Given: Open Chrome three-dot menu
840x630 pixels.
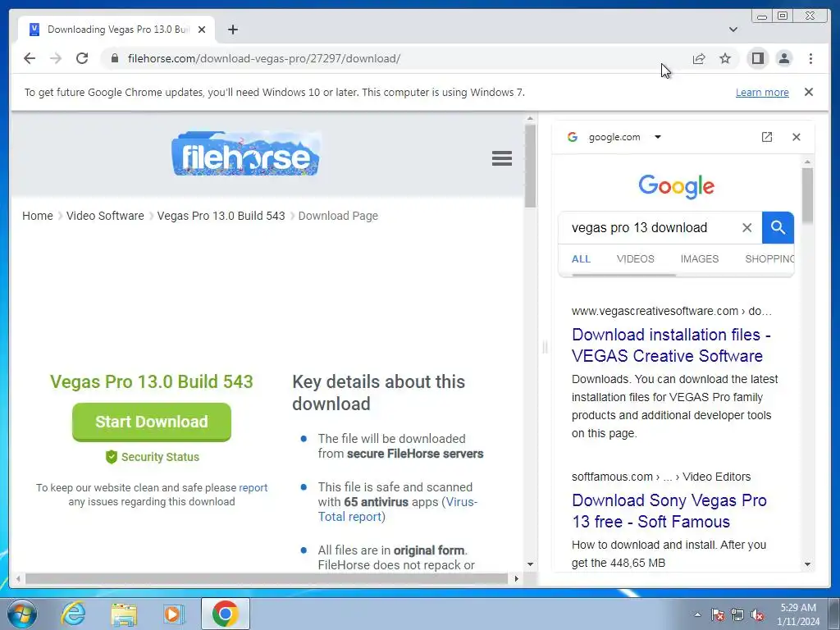Looking at the screenshot, I should (810, 58).
